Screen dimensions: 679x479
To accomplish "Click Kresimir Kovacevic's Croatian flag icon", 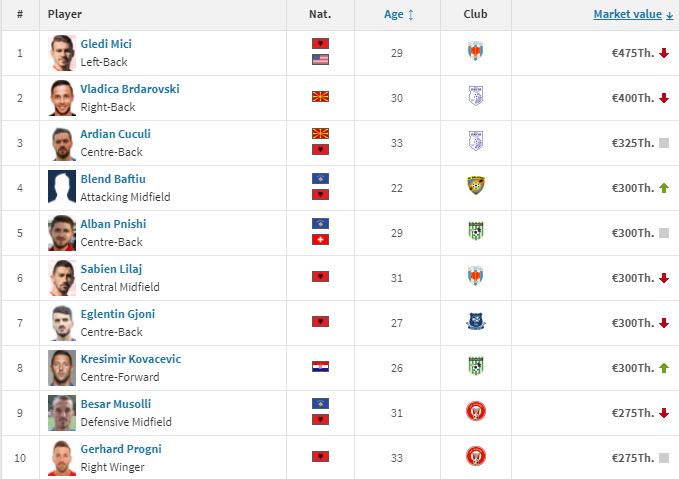I will pos(320,367).
